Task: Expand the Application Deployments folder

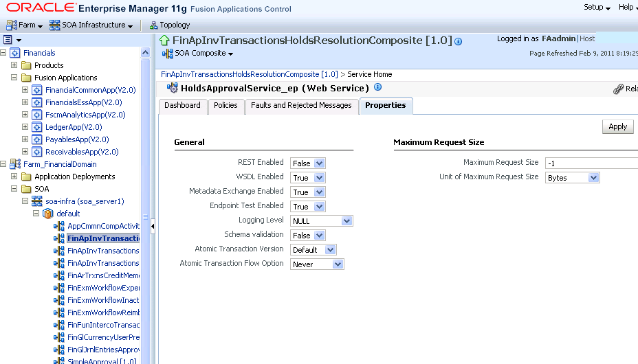Action: (14, 177)
